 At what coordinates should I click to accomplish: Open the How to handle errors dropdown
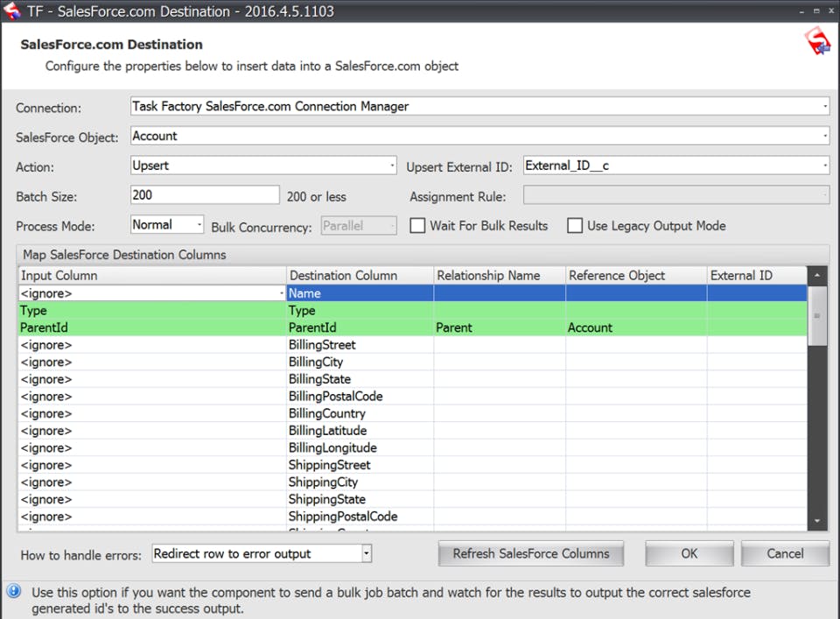[x=367, y=553]
